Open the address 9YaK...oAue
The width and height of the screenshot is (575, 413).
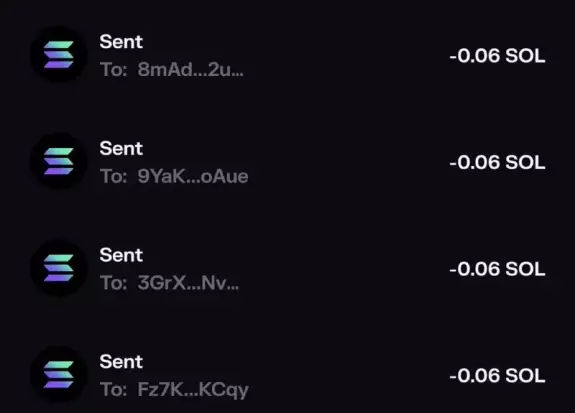pyautogui.click(x=193, y=176)
